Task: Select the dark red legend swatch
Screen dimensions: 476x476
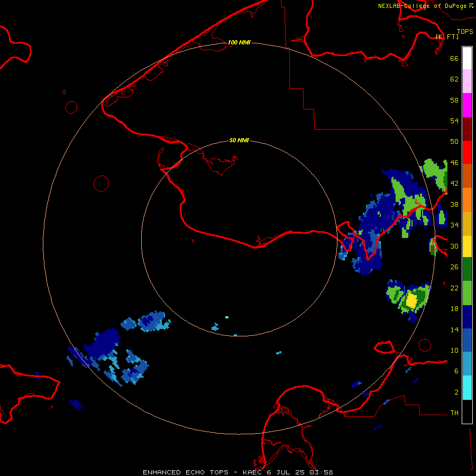Action: pyautogui.click(x=467, y=129)
